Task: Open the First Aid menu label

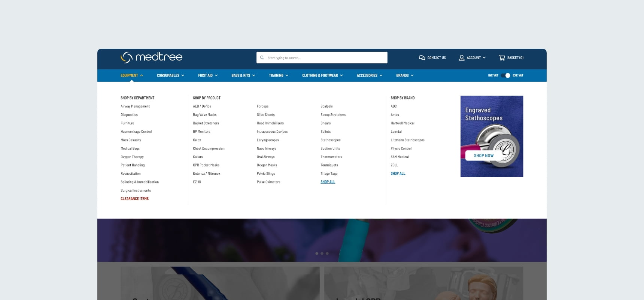Action: click(x=205, y=75)
